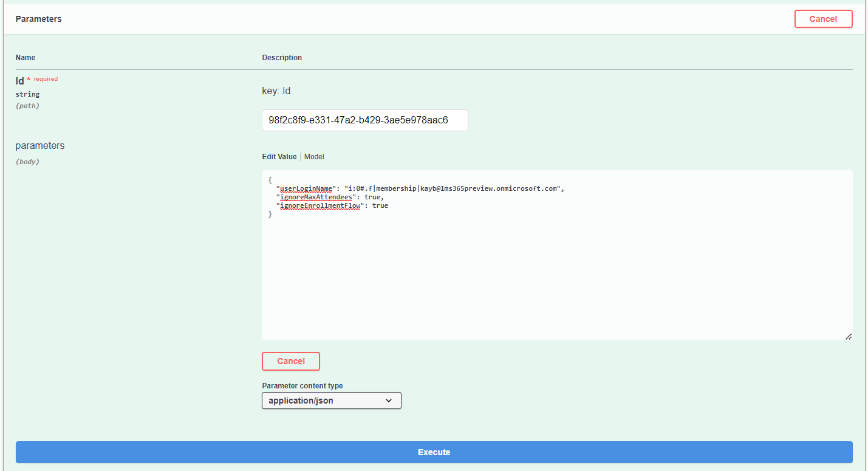Click the Description column header
868x471 pixels.
click(282, 58)
